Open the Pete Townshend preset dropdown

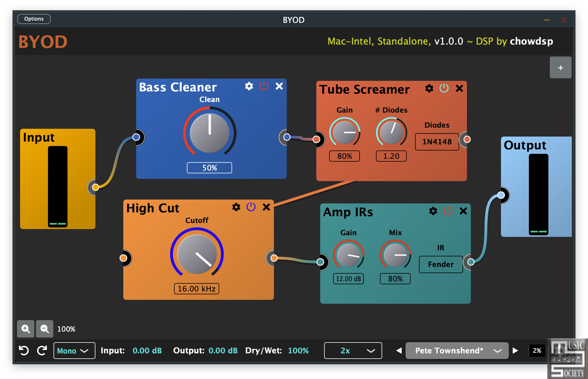pos(457,351)
